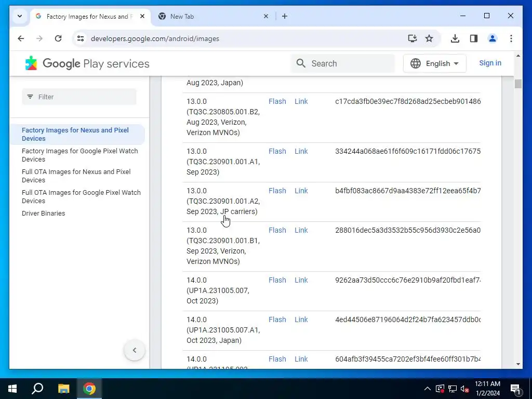532x399 pixels.
Task: Click Flash for TQ3C.230901.001.A1 build
Action: click(277, 151)
